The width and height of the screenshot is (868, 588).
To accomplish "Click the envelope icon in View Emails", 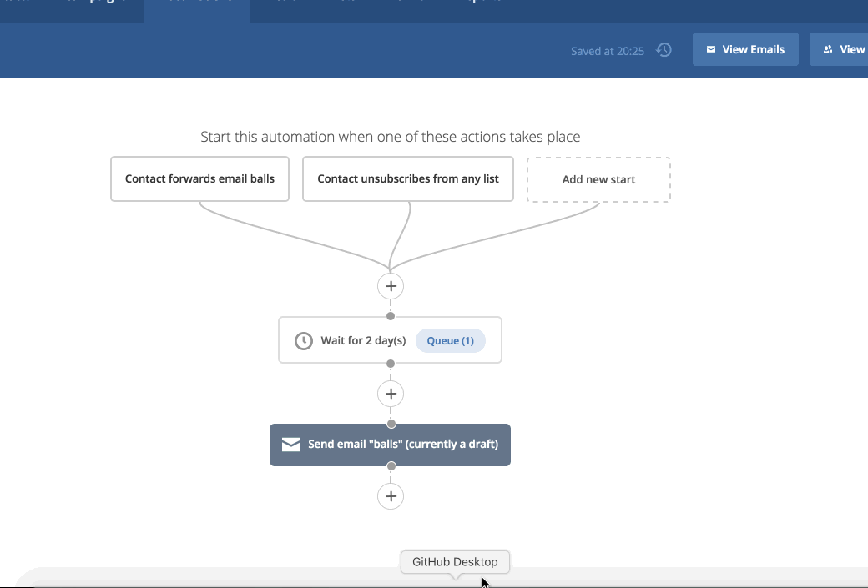I will [711, 50].
